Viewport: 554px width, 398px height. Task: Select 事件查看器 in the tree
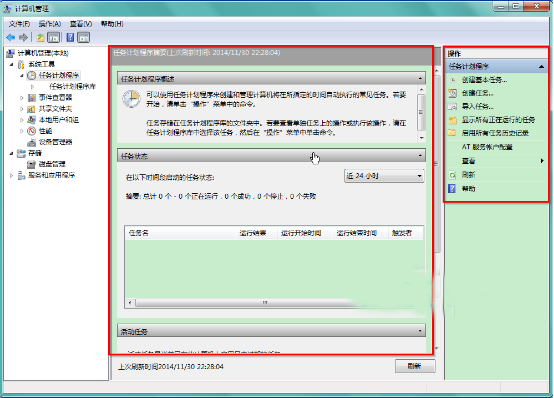coord(55,97)
